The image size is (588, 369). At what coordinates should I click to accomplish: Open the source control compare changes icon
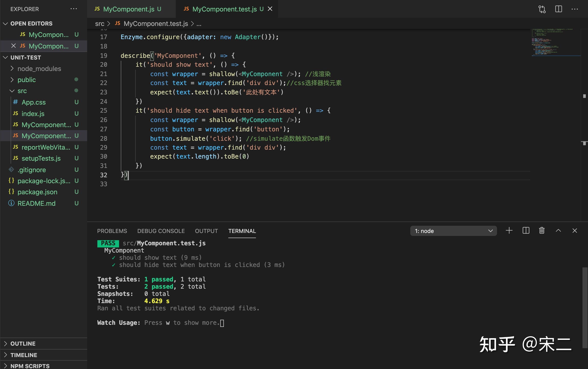(542, 9)
